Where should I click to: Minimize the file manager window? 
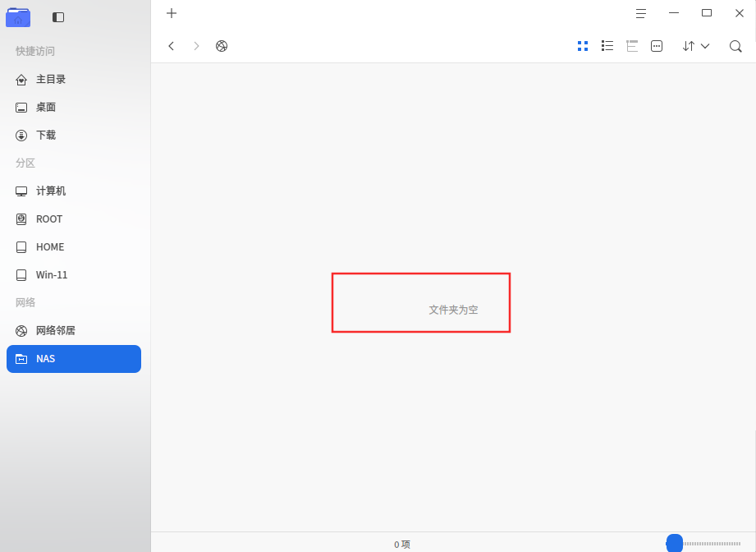(674, 13)
